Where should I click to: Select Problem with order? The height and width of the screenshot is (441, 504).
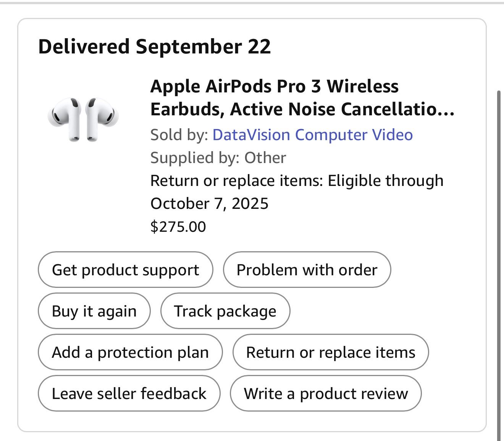click(x=307, y=270)
